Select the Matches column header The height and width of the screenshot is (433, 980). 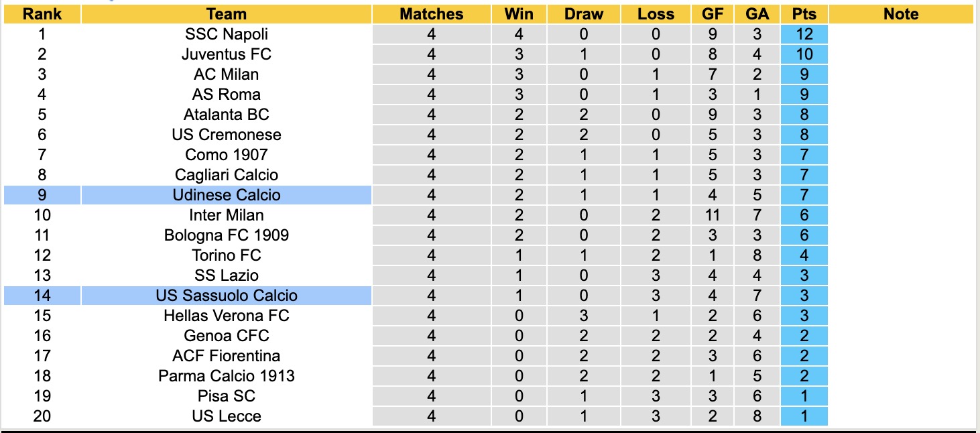pos(431,14)
